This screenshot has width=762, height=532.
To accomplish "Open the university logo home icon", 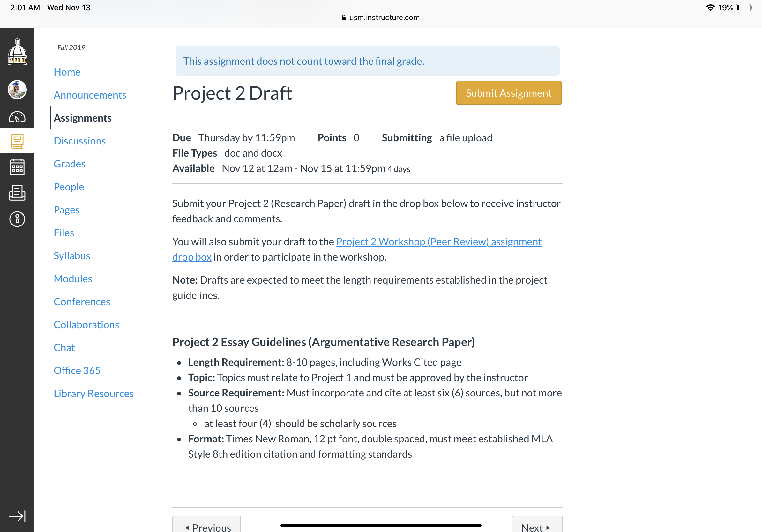I will pos(17,51).
